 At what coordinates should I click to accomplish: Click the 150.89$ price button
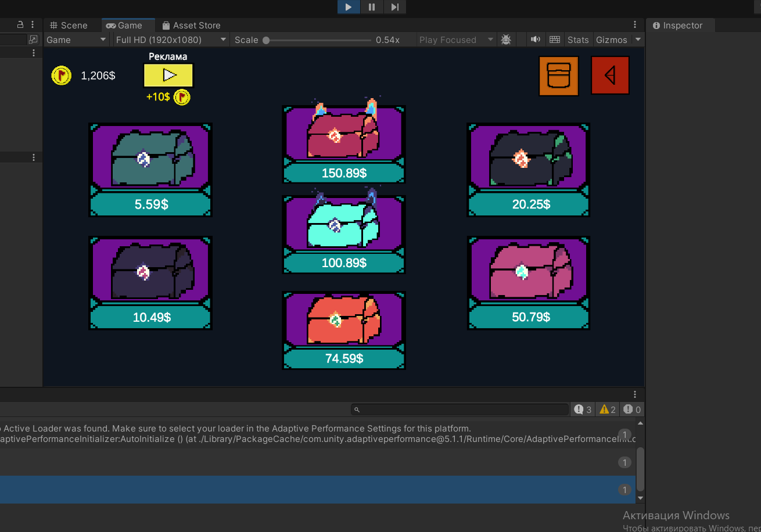[344, 172]
